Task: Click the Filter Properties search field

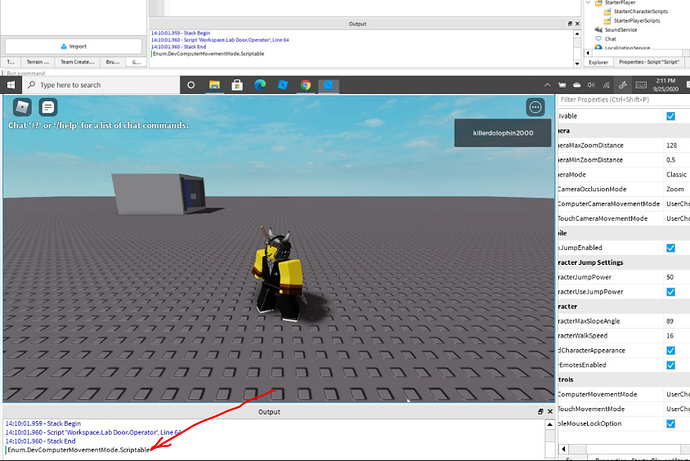Action: pyautogui.click(x=624, y=100)
